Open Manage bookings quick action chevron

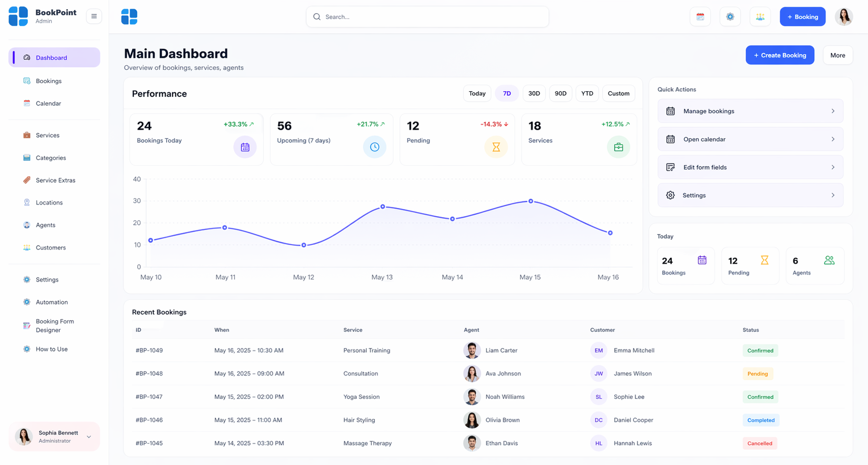(x=833, y=111)
